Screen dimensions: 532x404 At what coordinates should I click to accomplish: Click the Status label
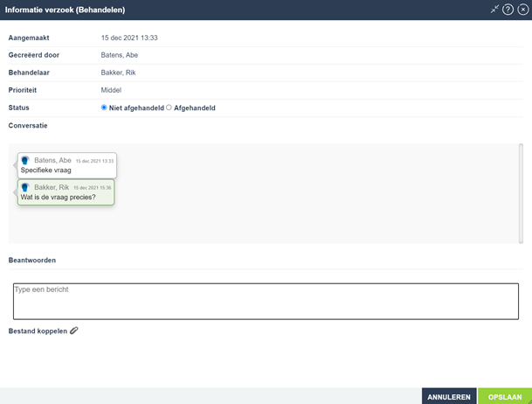[x=18, y=108]
